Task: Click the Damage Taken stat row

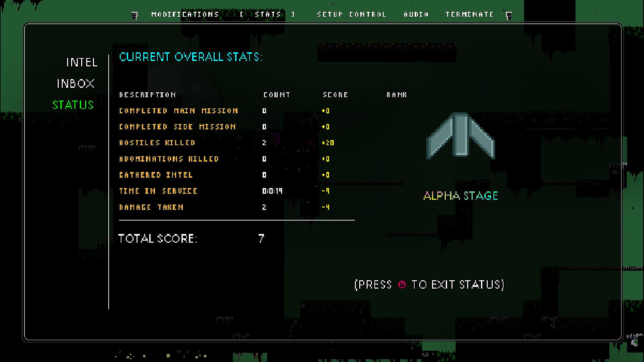Action: (151, 207)
